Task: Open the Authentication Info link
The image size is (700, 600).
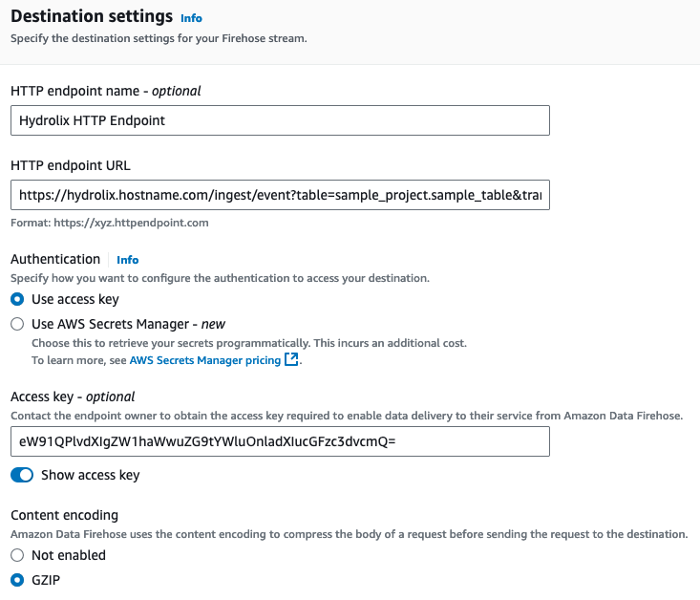Action: [127, 260]
